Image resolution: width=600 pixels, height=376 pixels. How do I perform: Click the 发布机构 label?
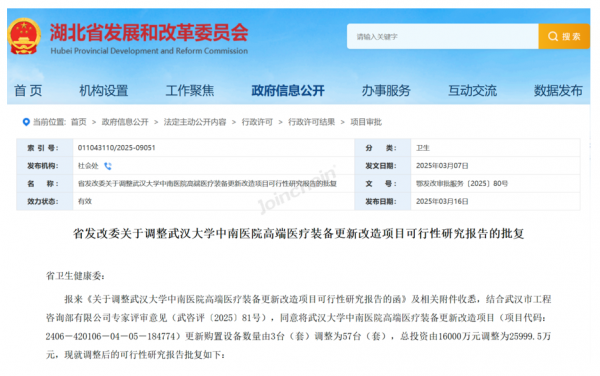pyautogui.click(x=42, y=166)
